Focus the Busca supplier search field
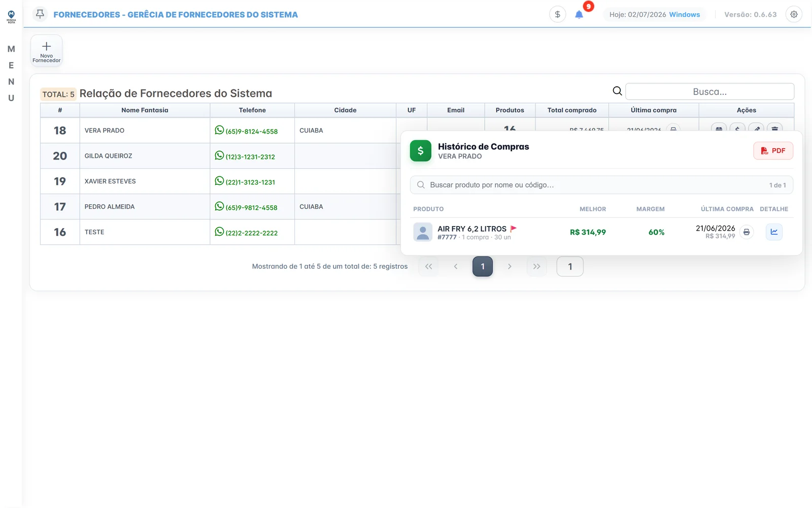 (709, 91)
